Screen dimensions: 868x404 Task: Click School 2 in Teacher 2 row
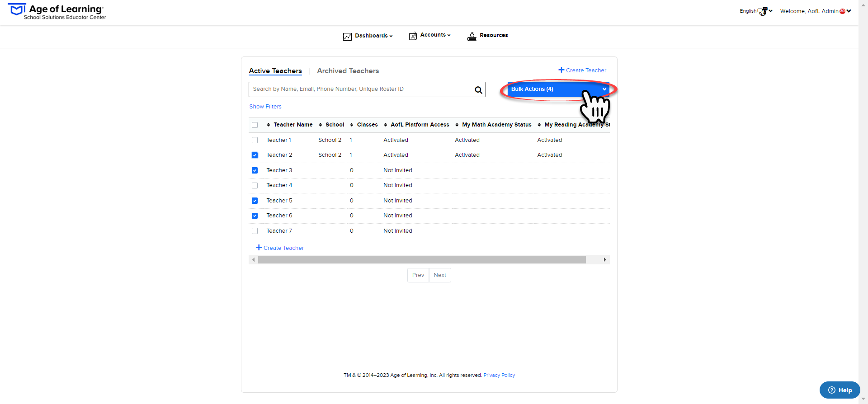tap(330, 155)
